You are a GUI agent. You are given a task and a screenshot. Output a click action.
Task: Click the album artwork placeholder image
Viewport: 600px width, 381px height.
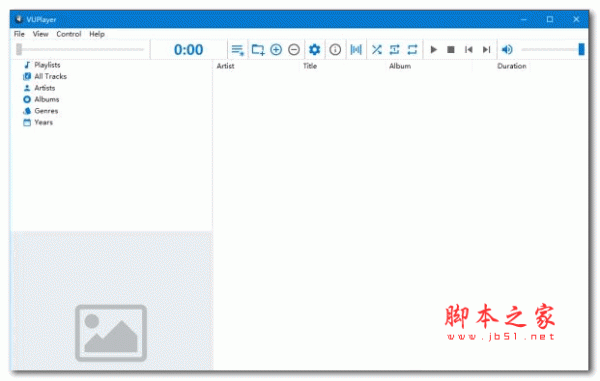click(x=111, y=333)
